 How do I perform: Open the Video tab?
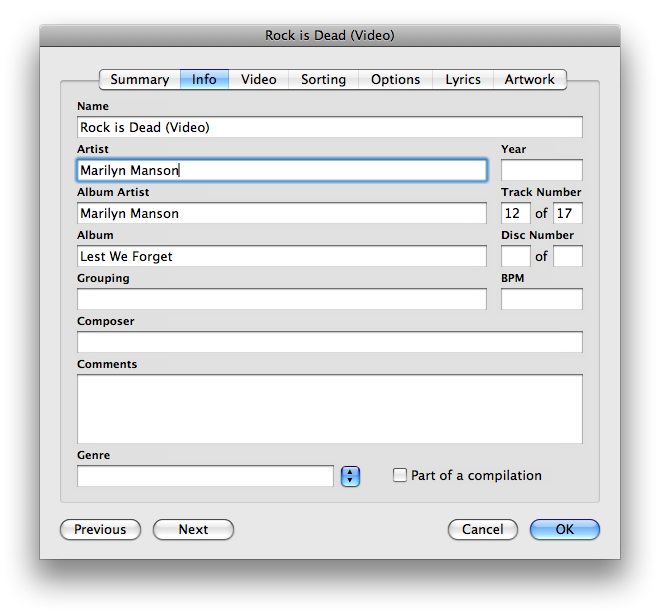pyautogui.click(x=258, y=80)
